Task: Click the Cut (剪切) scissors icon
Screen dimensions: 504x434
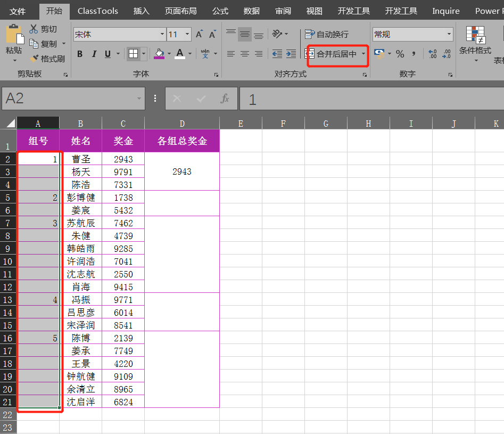Action: 34,29
